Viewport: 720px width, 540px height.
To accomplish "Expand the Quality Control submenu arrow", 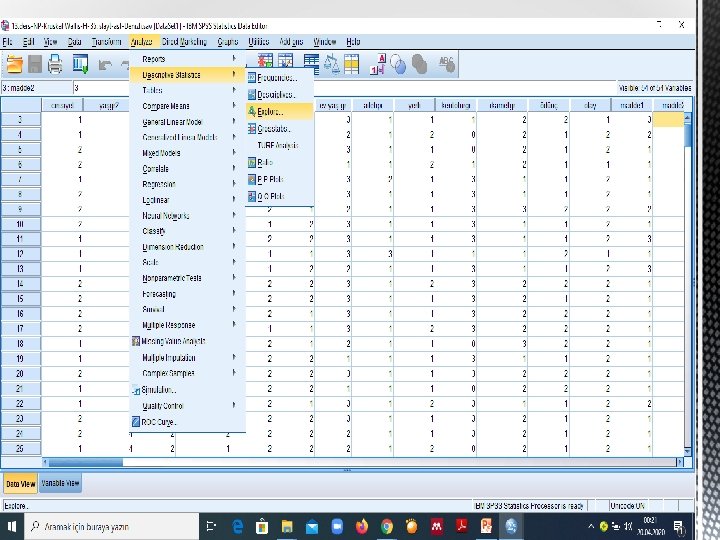I will [234, 405].
